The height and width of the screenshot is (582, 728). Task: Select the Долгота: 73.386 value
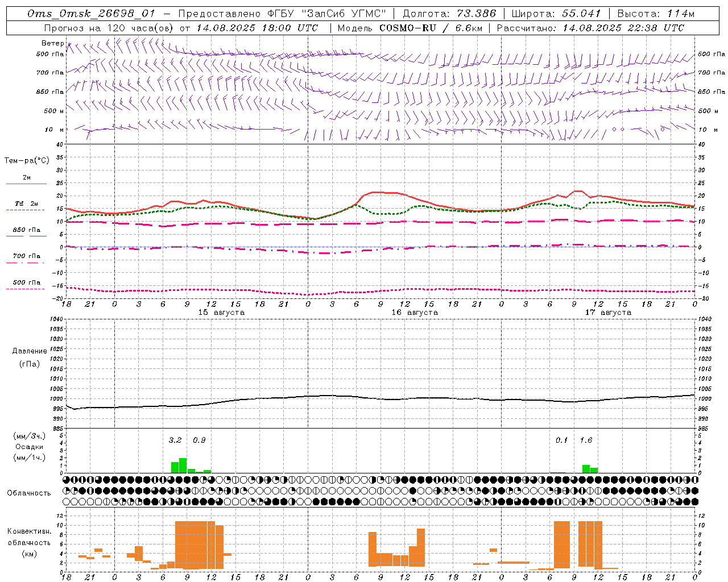point(449,14)
